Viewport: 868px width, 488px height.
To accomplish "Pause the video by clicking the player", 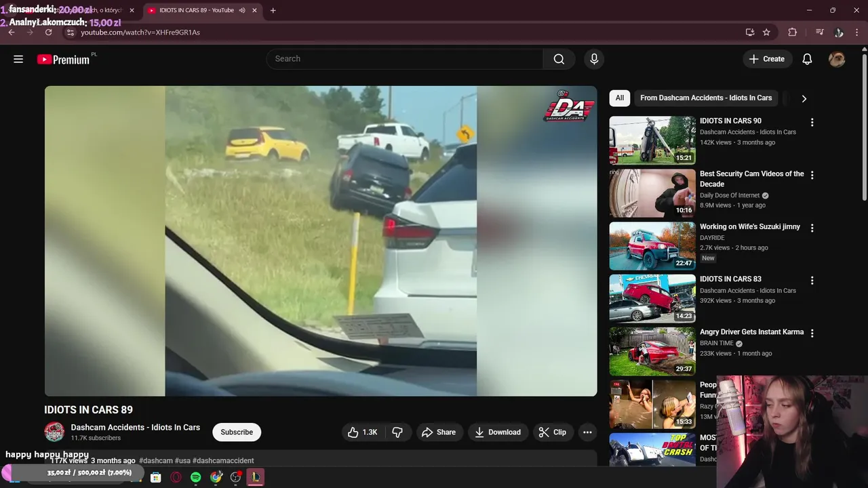I will tap(321, 241).
